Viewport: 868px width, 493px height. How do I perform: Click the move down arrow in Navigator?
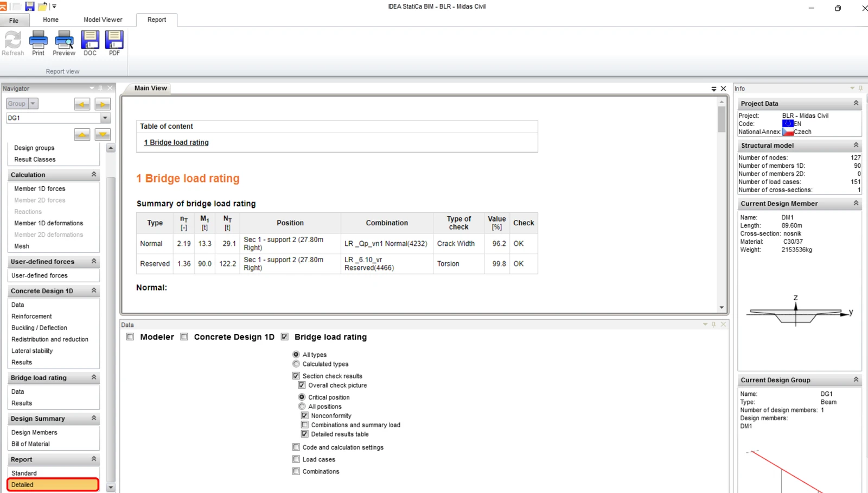(x=103, y=135)
